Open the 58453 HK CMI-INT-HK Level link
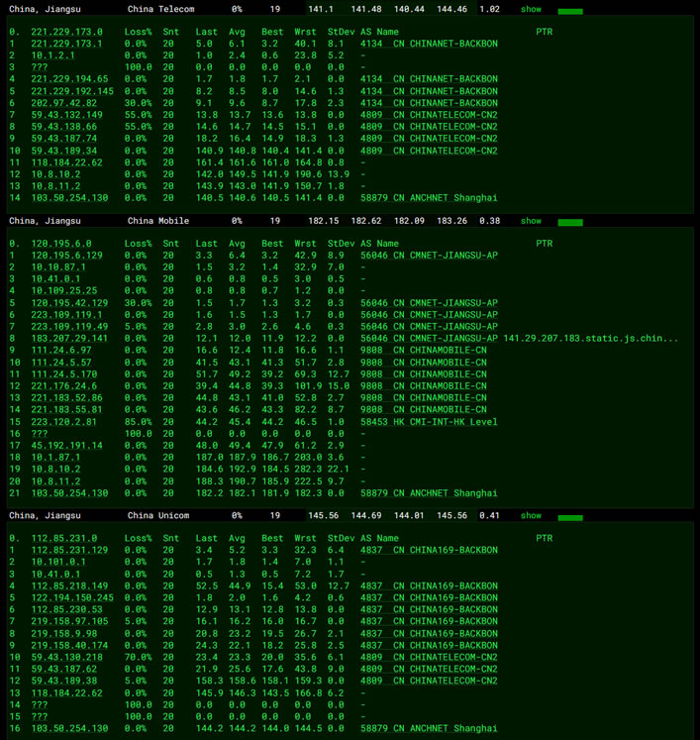This screenshot has height=740, width=700. click(429, 422)
